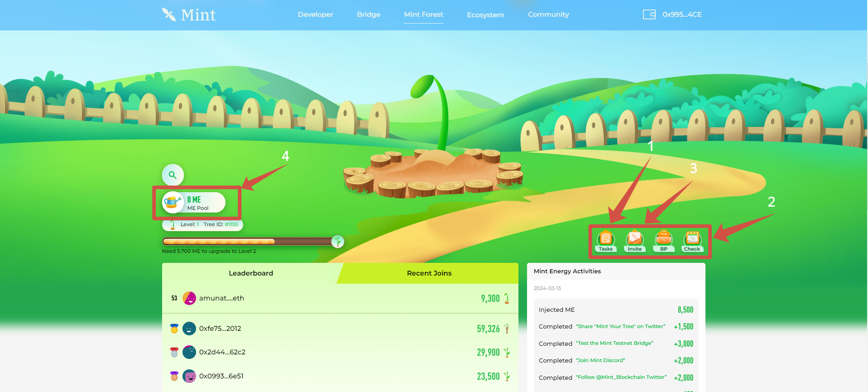Click the 23,500 score

click(488, 376)
